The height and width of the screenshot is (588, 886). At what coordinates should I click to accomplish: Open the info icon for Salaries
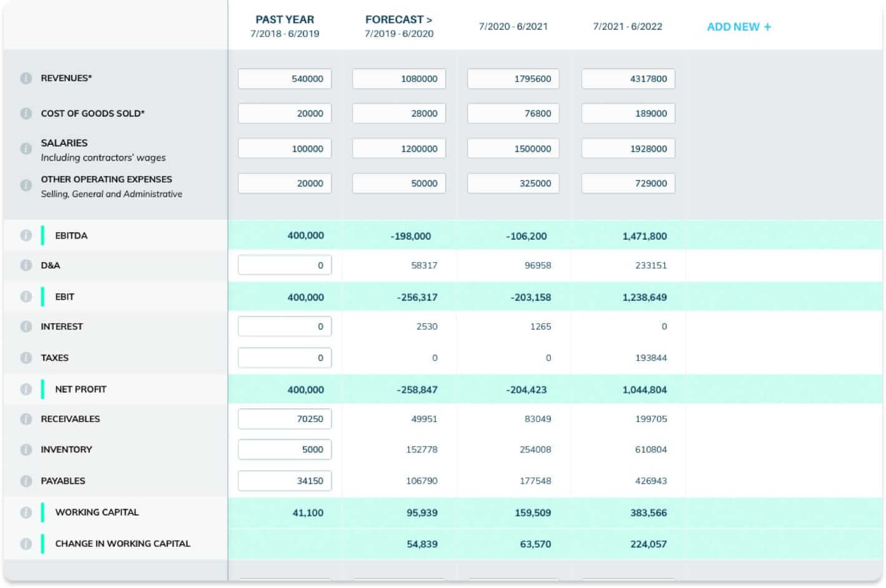pyautogui.click(x=26, y=149)
